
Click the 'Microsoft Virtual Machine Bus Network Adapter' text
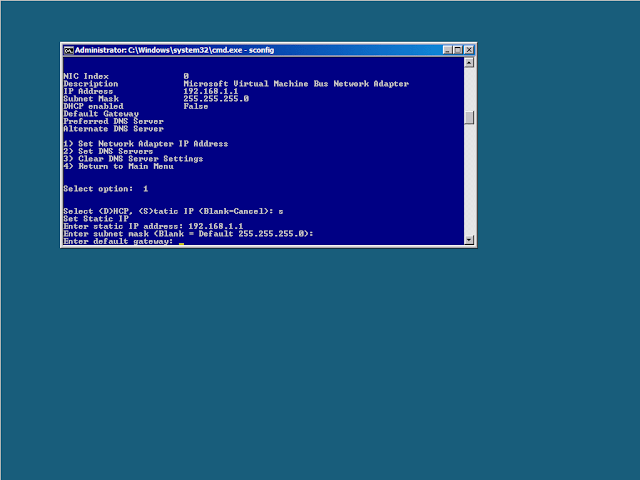pyautogui.click(x=295, y=83)
